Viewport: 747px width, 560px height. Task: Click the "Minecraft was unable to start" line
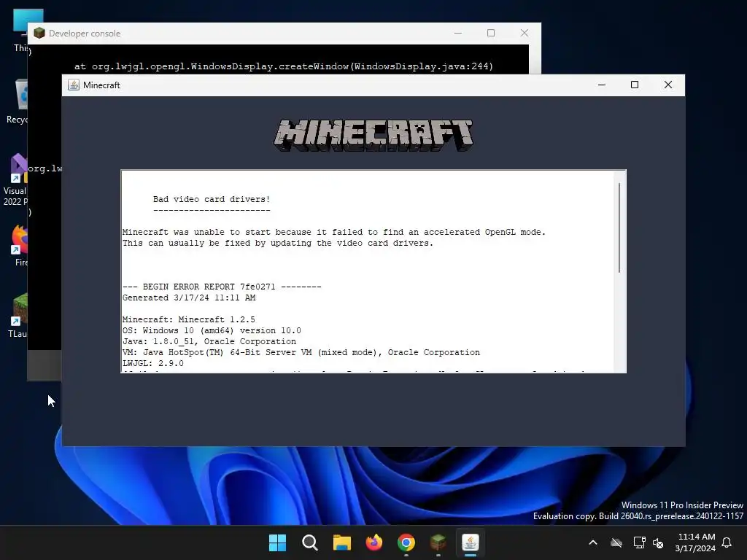[334, 232]
